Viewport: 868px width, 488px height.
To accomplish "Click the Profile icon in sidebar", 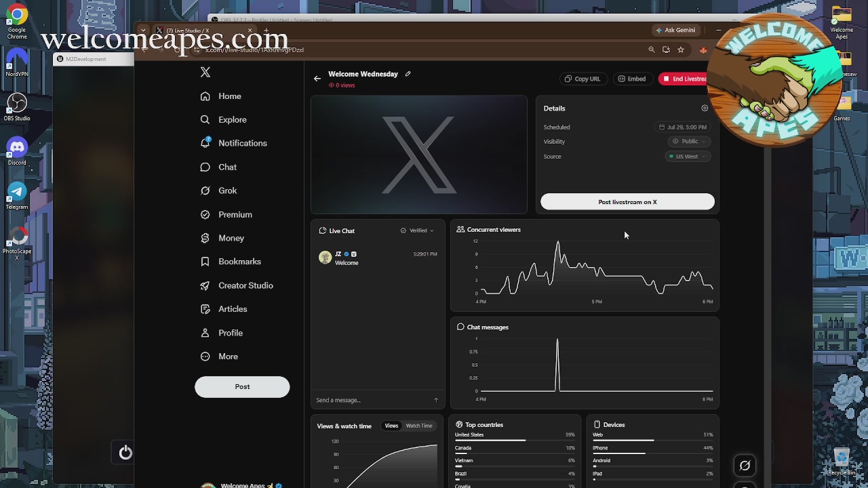I will click(205, 333).
